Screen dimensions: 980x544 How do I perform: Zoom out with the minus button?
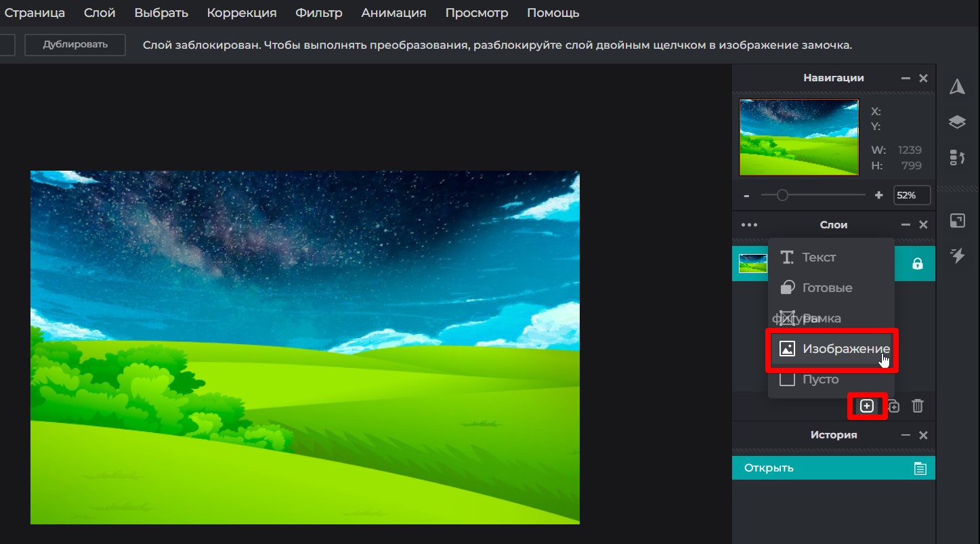coord(746,195)
